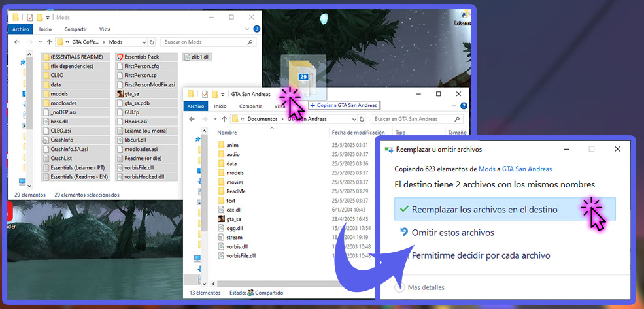Open the Mods source link in dialog
644x309 pixels.
(486, 169)
